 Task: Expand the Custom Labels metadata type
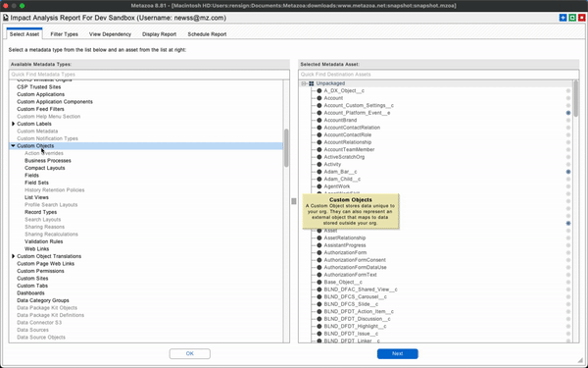click(13, 124)
